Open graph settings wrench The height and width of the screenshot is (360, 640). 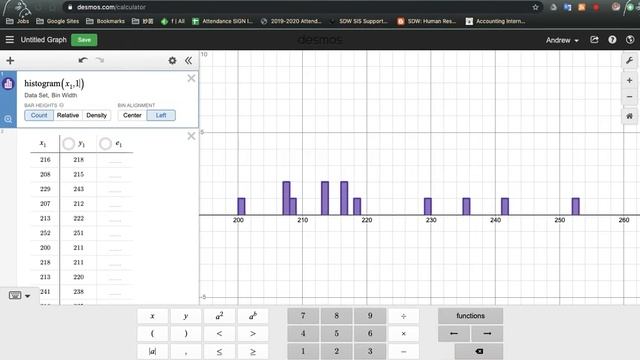coord(629,61)
